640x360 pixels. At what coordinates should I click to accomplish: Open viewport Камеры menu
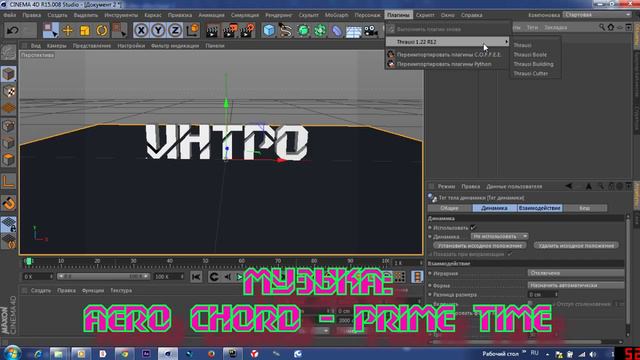[x=56, y=46]
